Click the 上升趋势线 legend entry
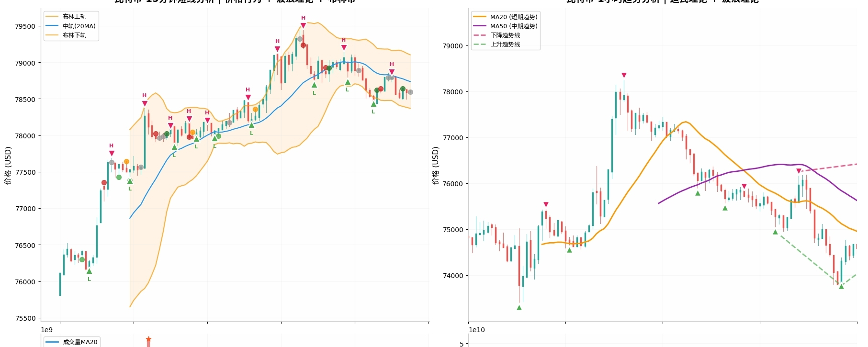This screenshot has height=347, width=868. pos(496,44)
